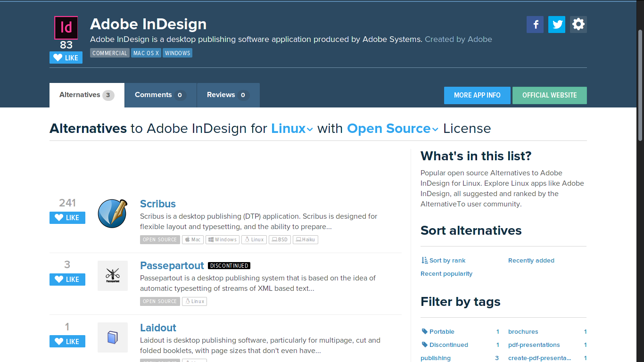This screenshot has height=362, width=644.
Task: Switch to the Comments tab
Action: (161, 95)
